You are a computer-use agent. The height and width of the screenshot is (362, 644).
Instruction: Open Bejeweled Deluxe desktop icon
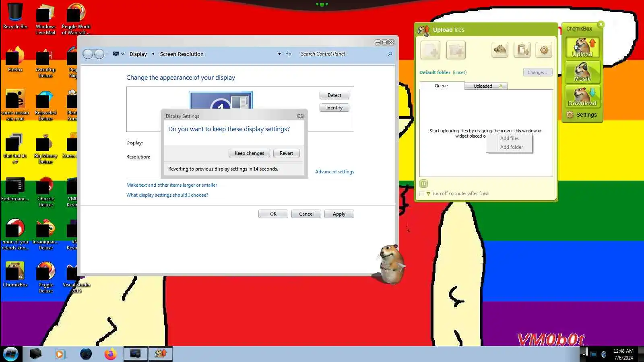[45, 105]
